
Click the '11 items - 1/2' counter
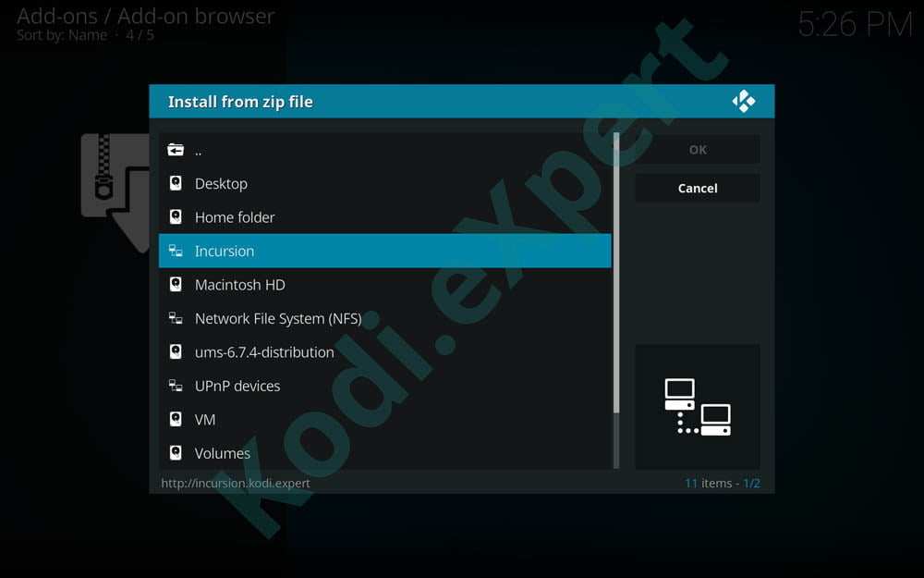722,483
